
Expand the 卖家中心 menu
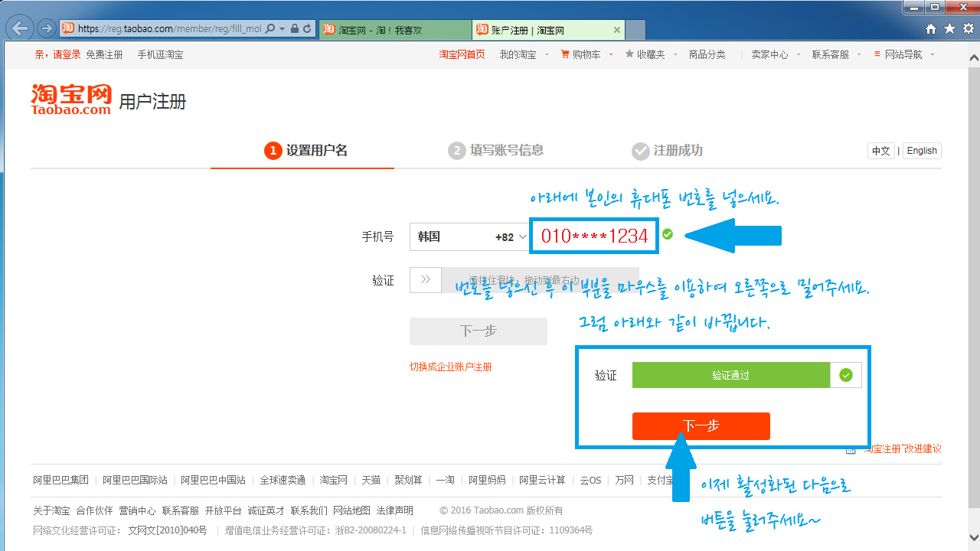click(x=774, y=54)
